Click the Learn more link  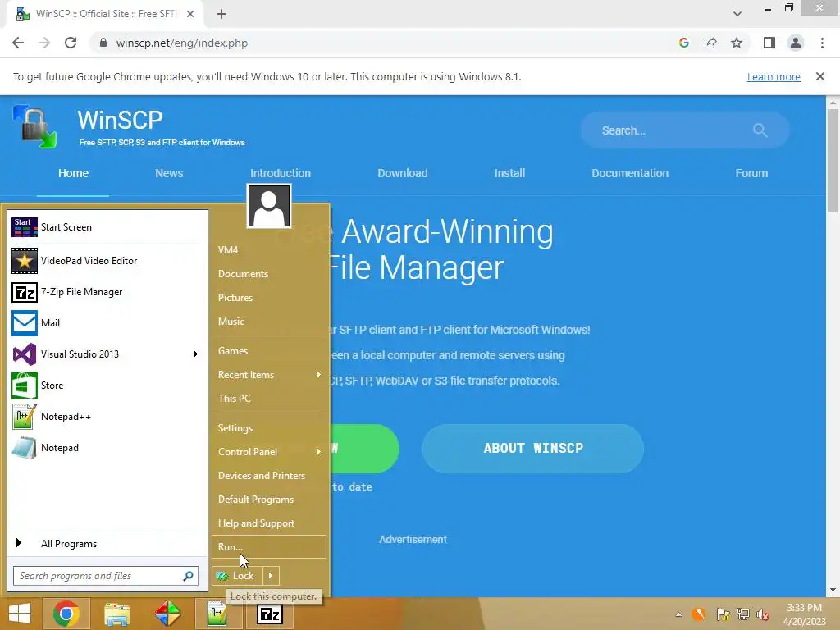pos(774,76)
